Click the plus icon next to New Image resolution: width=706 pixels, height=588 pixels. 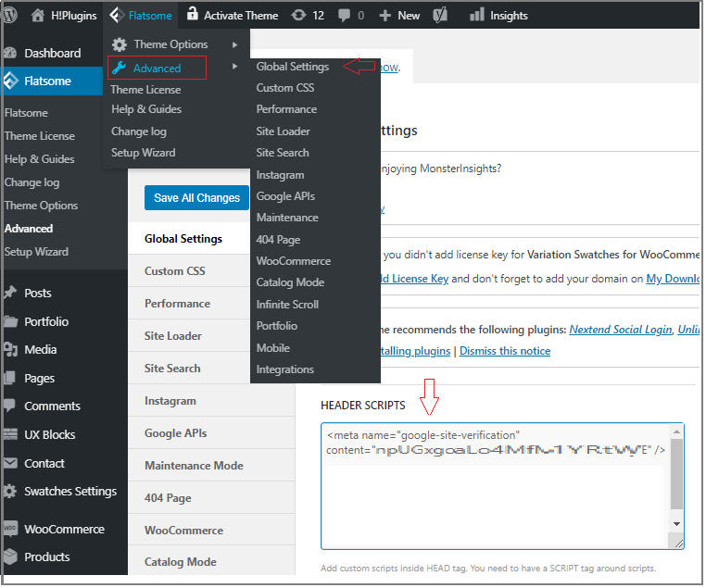click(385, 16)
